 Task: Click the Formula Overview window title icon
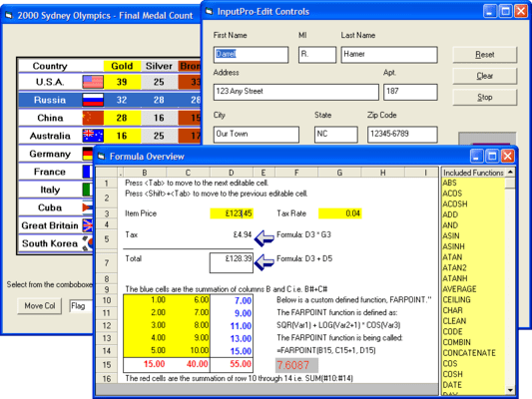point(102,157)
